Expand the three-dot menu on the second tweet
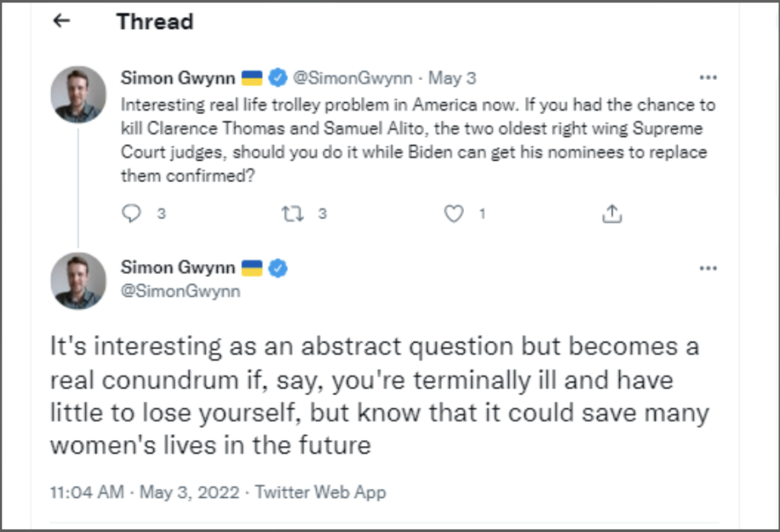Viewport: 780px width, 532px height. click(708, 268)
